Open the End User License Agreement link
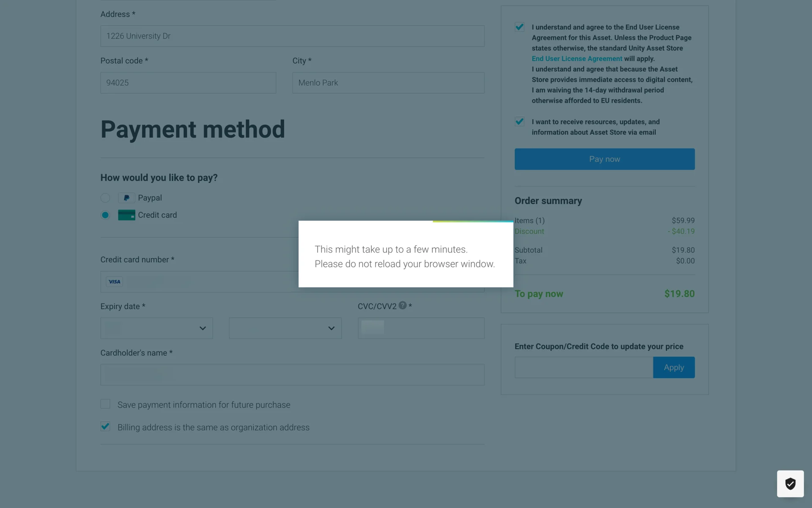This screenshot has width=812, height=508. click(577, 59)
